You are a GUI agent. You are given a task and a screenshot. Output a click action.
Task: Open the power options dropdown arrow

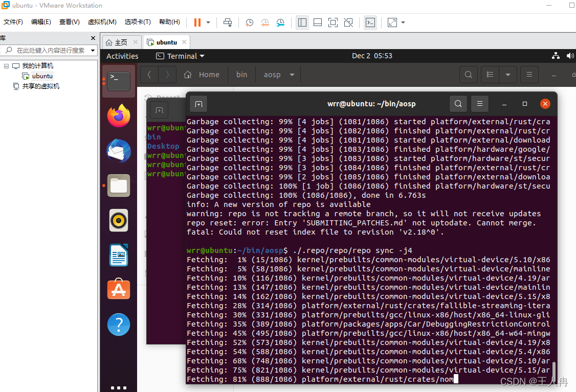click(208, 22)
